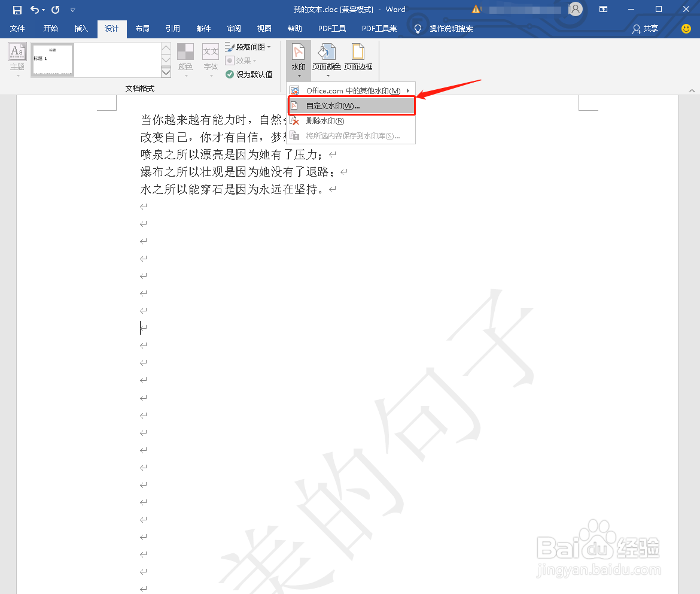Click the 共享 share button
700x594 pixels.
(645, 29)
